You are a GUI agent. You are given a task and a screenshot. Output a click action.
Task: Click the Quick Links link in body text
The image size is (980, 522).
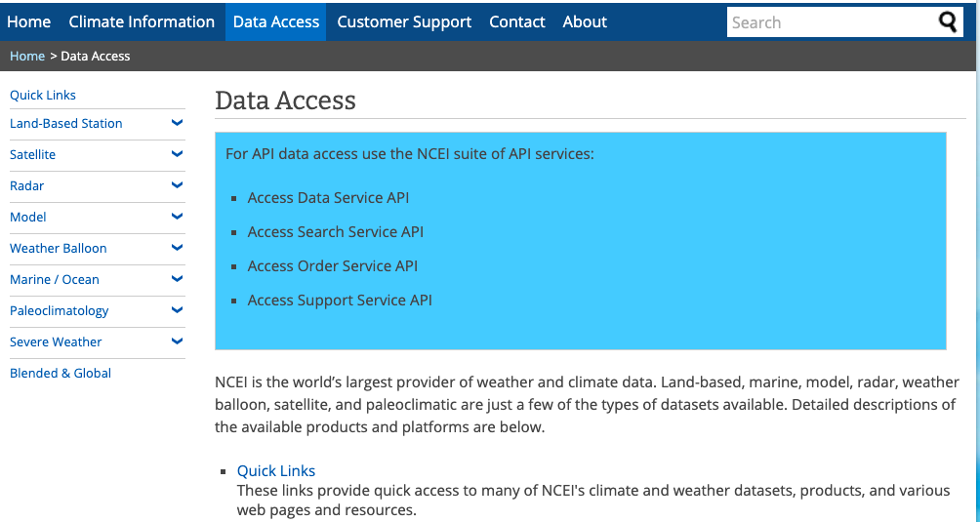[x=276, y=470]
